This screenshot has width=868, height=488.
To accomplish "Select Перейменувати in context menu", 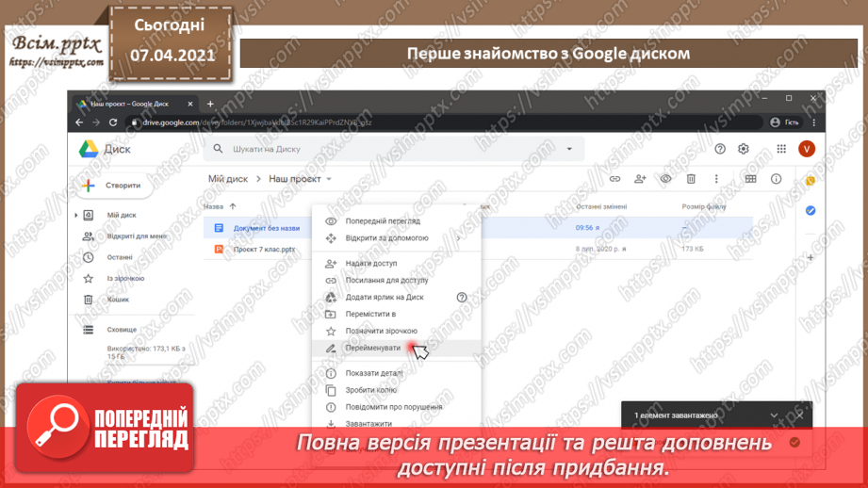I will tap(397, 348).
